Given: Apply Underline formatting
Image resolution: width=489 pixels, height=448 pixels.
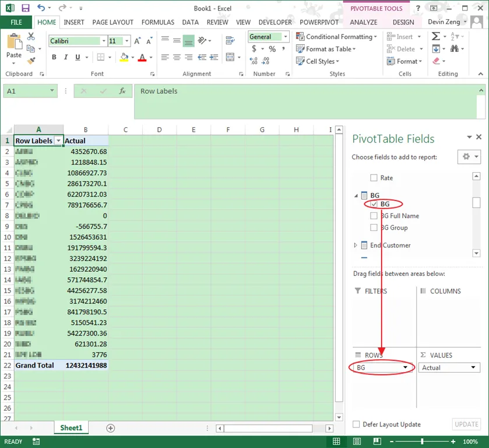Looking at the screenshot, I should tap(78, 57).
